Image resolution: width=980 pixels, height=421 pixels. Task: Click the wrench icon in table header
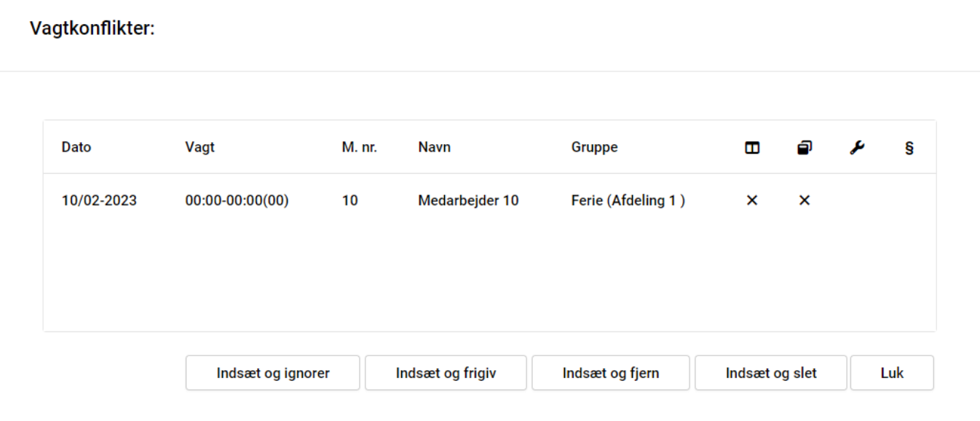(x=857, y=148)
